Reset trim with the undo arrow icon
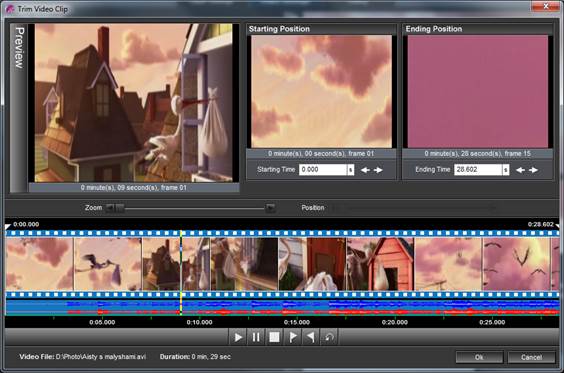This screenshot has width=564, height=373. [329, 337]
